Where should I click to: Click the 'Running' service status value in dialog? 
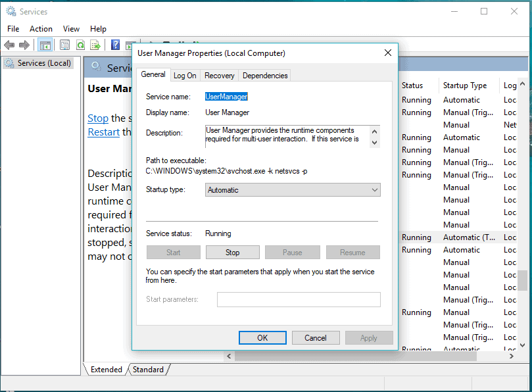218,233
